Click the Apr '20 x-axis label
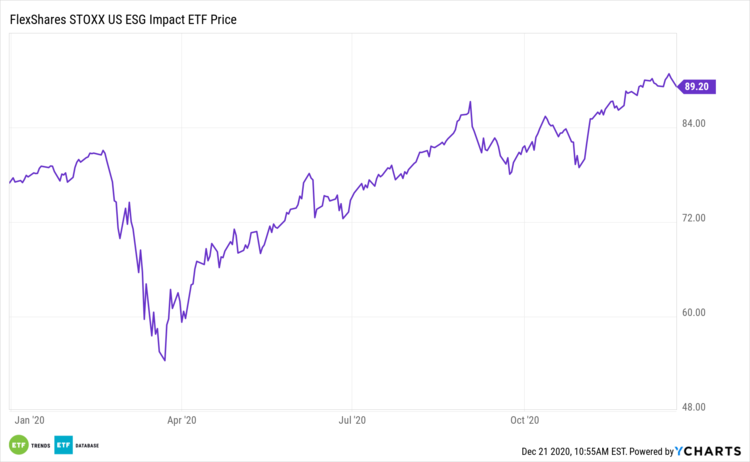 pos(183,421)
